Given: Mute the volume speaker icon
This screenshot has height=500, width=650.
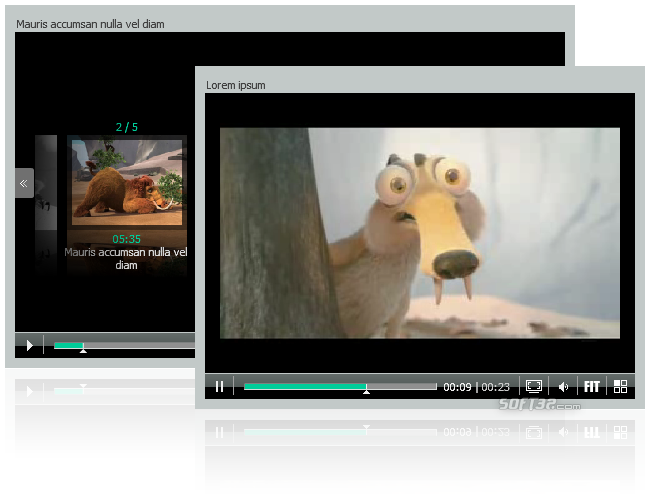Looking at the screenshot, I should pos(563,387).
